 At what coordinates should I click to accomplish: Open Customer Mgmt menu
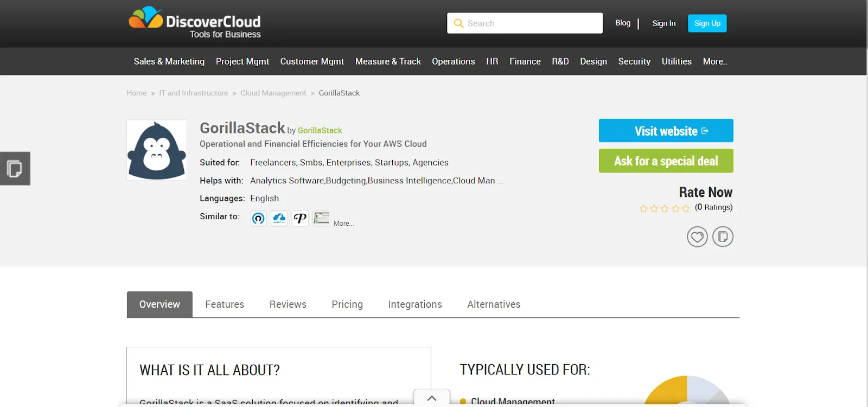pyautogui.click(x=312, y=61)
